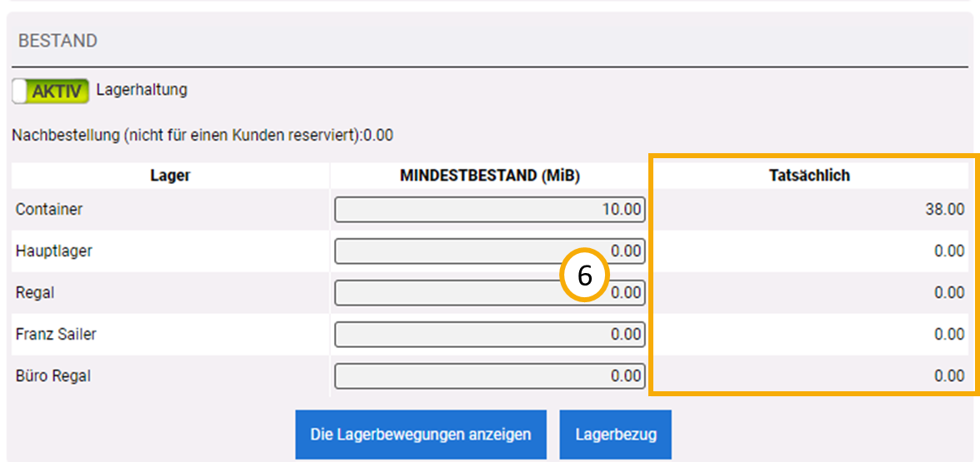The width and height of the screenshot is (980, 462).
Task: Click the Büro Regal Mindestbestand field
Action: [489, 376]
